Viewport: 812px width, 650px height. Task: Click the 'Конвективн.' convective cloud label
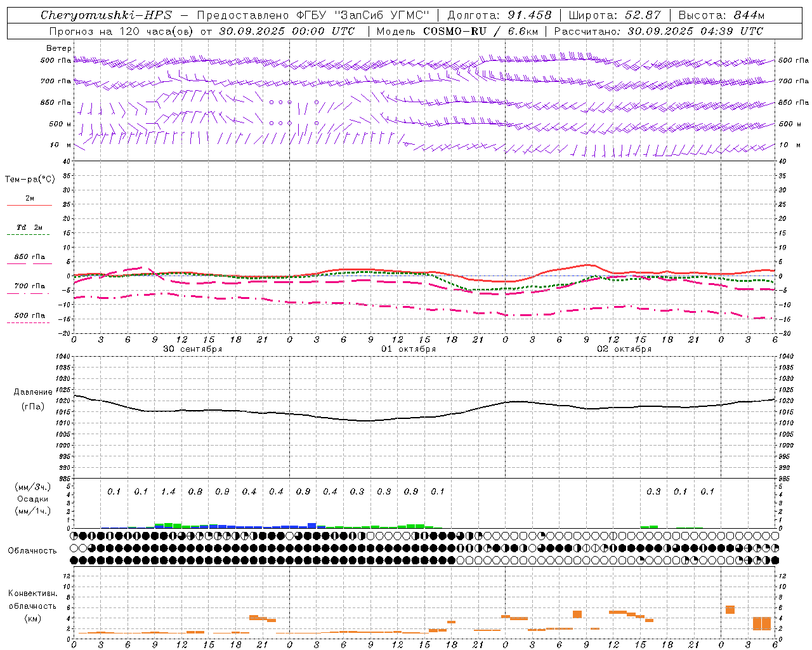coord(33,594)
